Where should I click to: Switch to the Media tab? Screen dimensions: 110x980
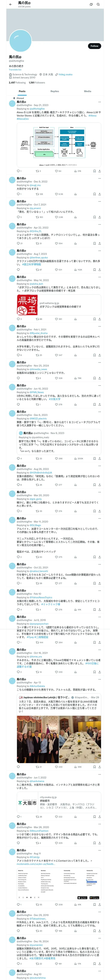(88, 91)
